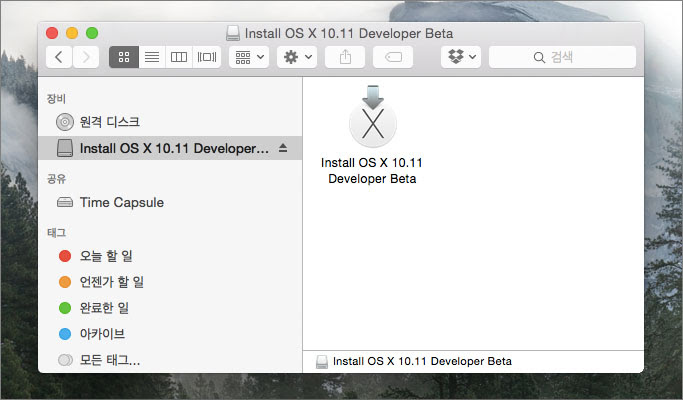Select the red 오늘 할 일 tag
Viewport: 683px width, 400px height.
click(x=170, y=256)
